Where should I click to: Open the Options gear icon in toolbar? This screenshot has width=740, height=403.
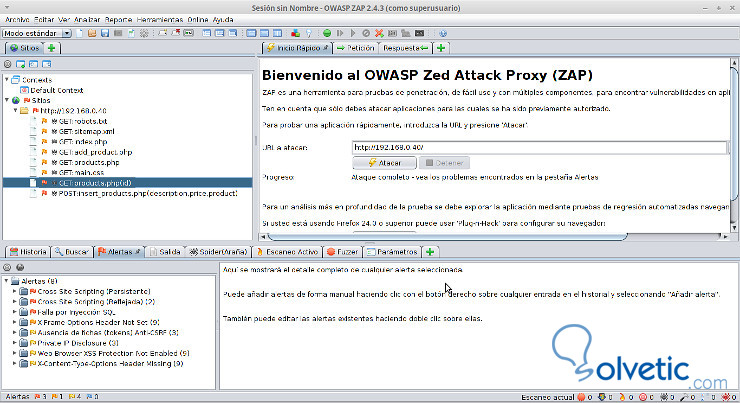point(143,33)
